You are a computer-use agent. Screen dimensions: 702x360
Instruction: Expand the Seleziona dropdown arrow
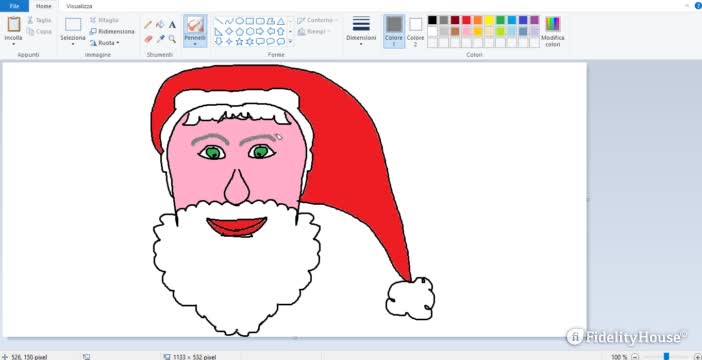(73, 44)
